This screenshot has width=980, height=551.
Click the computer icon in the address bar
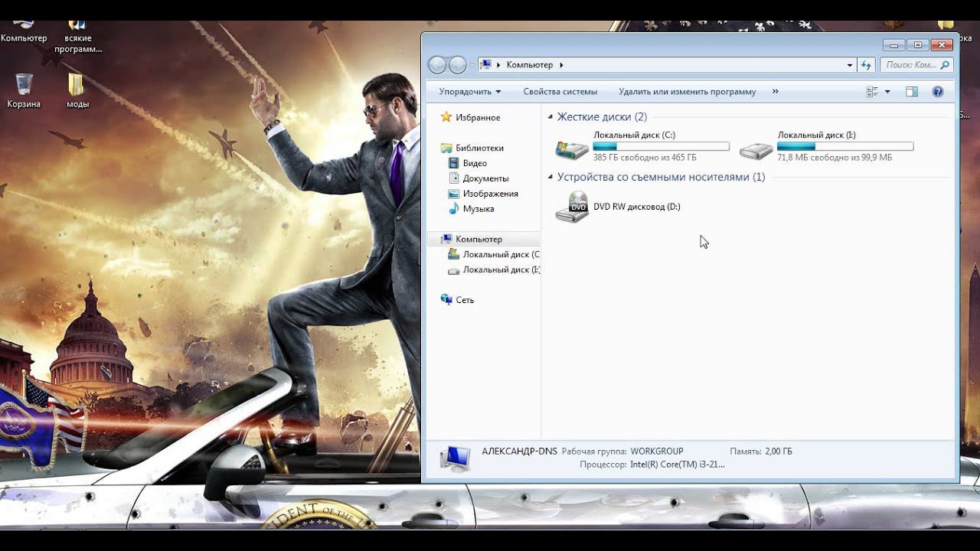click(x=485, y=65)
